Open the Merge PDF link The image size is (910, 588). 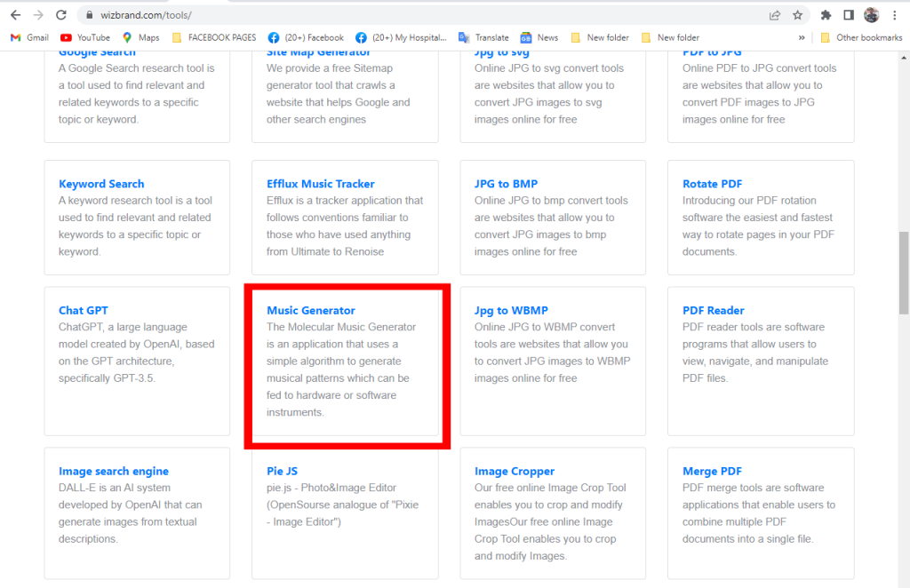(712, 471)
